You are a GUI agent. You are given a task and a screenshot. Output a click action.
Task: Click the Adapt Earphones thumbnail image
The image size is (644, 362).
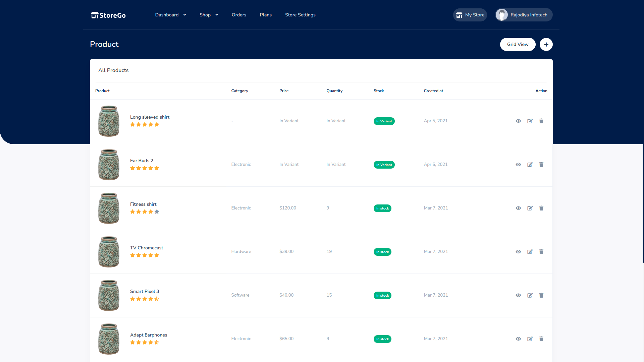tap(109, 339)
